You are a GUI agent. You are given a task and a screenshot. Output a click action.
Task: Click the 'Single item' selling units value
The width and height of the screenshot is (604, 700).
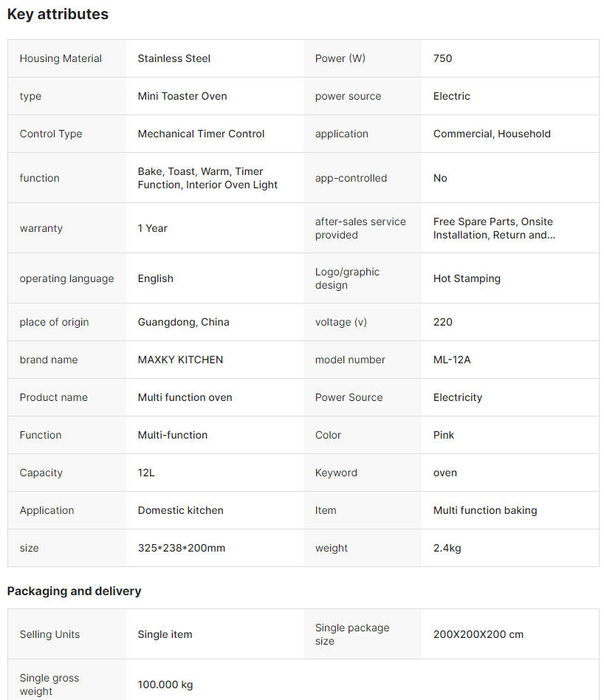pyautogui.click(x=165, y=634)
